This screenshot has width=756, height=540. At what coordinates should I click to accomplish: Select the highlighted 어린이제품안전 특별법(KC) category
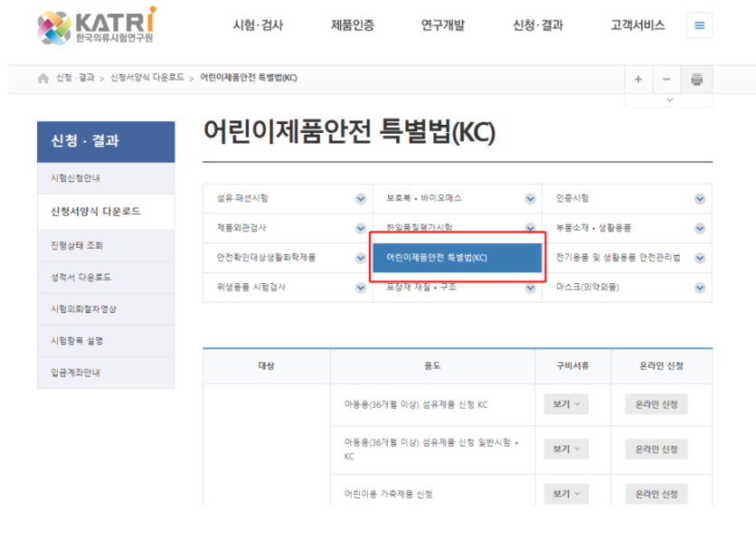click(457, 258)
